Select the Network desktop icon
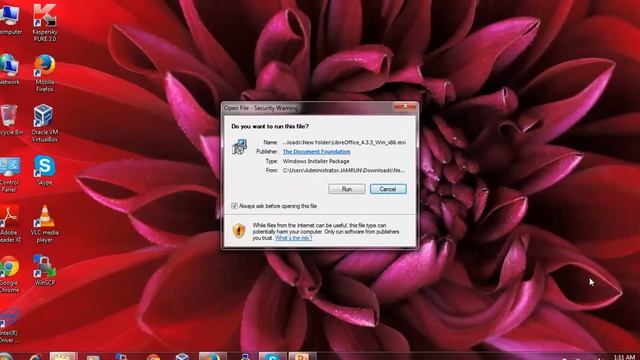640x360 pixels. (x=10, y=69)
